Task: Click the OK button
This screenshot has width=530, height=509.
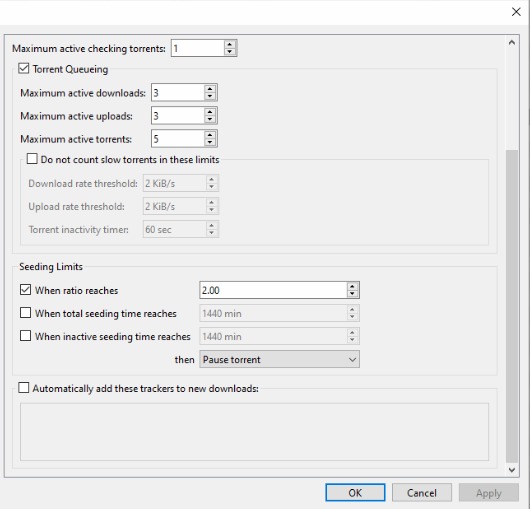Action: point(355,493)
